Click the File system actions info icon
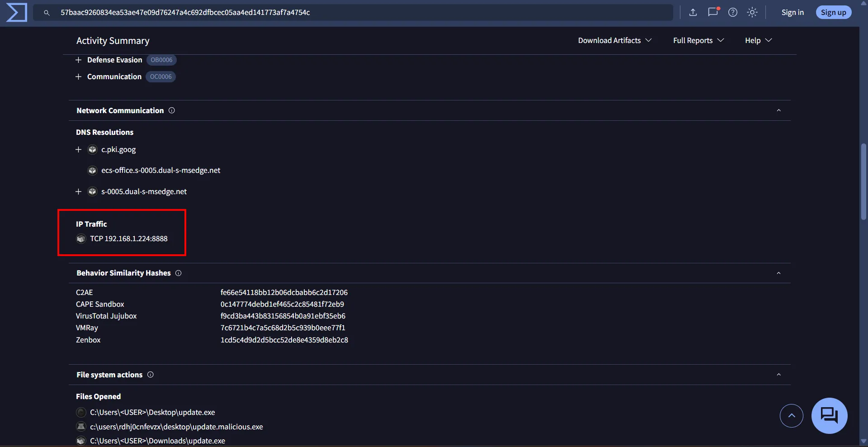The image size is (868, 447). coord(151,375)
